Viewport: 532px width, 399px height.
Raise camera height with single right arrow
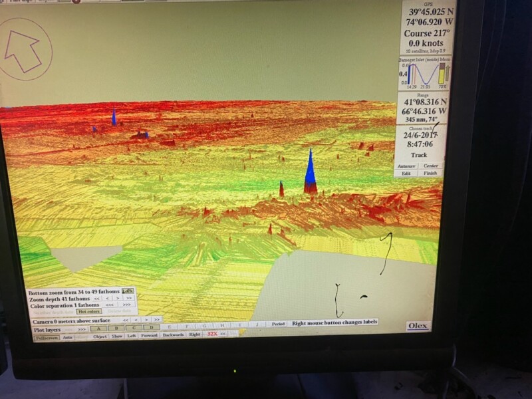[x=147, y=320]
